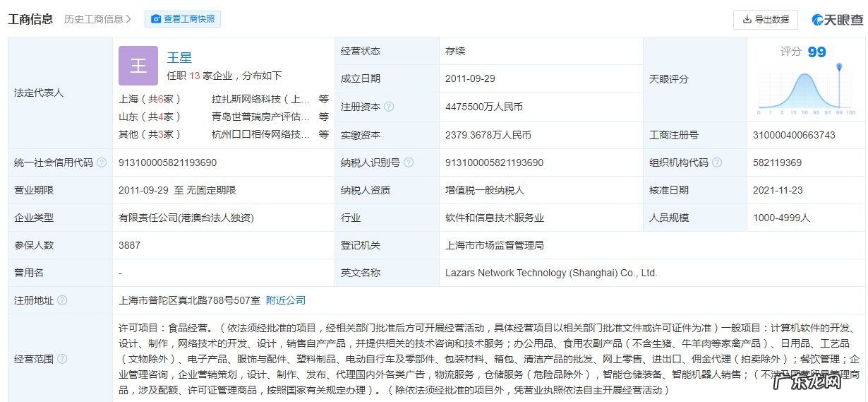Click the 等 after 拉扎斯网络科技

click(323, 99)
